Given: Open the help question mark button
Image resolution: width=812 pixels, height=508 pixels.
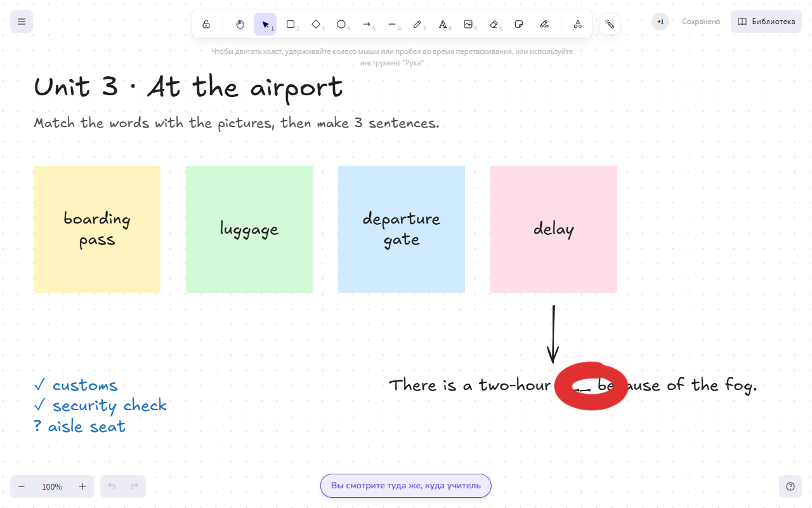Looking at the screenshot, I should click(790, 486).
